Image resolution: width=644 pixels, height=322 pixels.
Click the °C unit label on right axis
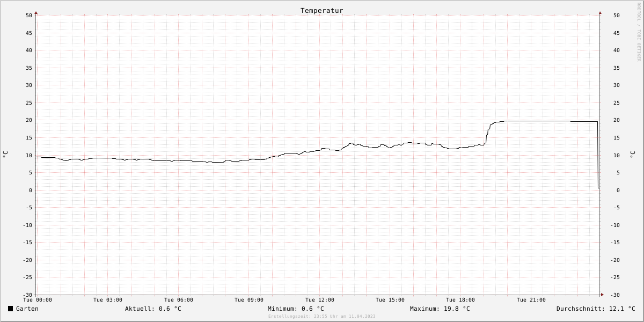pos(632,155)
